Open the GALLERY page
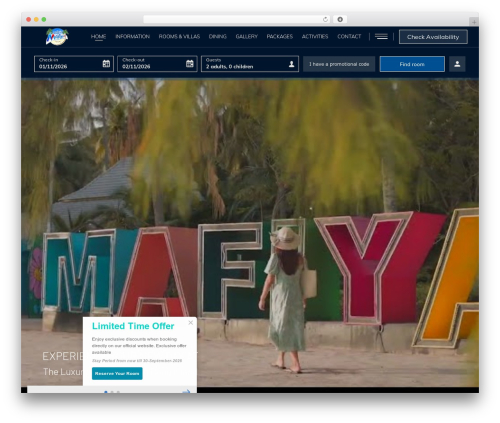This screenshot has height=423, width=500. [247, 36]
